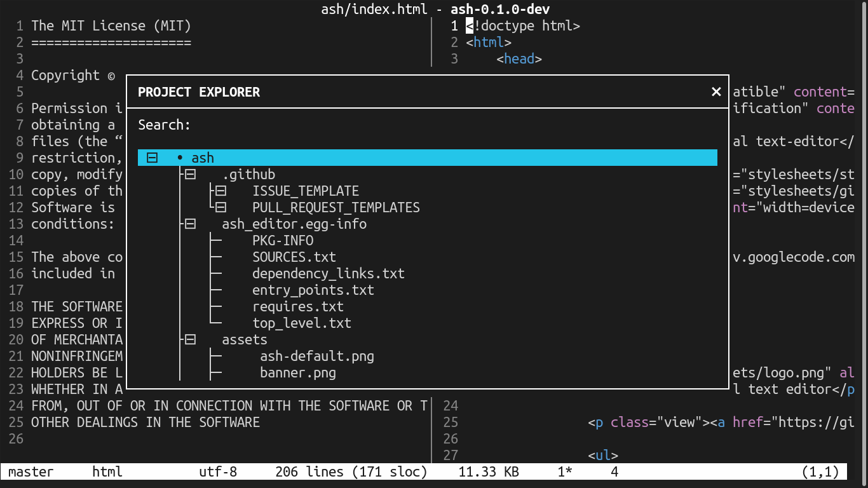The image size is (868, 488).
Task: Open top_level.txt
Action: [301, 323]
